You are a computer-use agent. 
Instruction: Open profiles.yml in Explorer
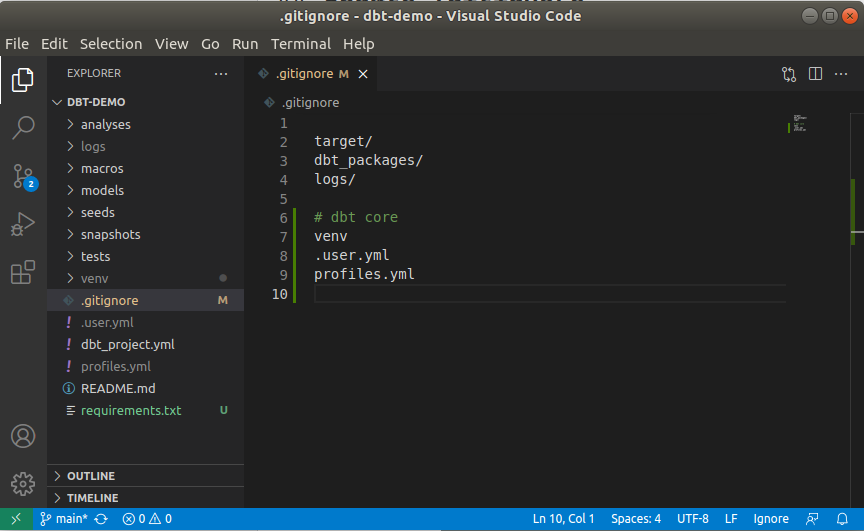[145, 366]
